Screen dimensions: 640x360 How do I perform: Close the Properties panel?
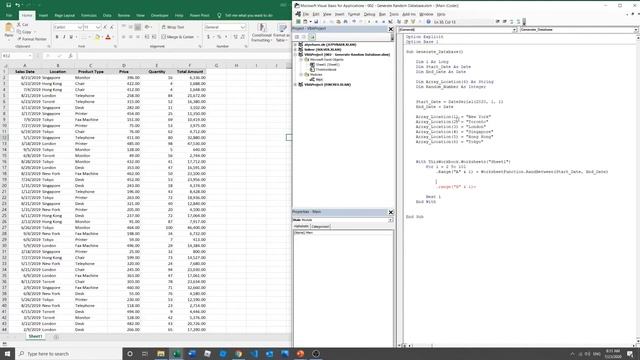[391, 212]
